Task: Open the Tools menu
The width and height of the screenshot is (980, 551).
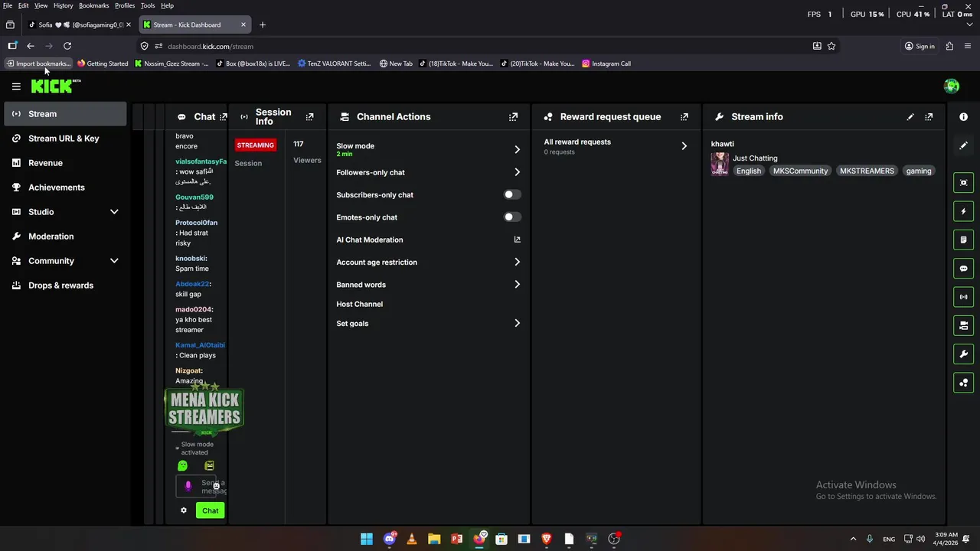Action: (x=148, y=5)
